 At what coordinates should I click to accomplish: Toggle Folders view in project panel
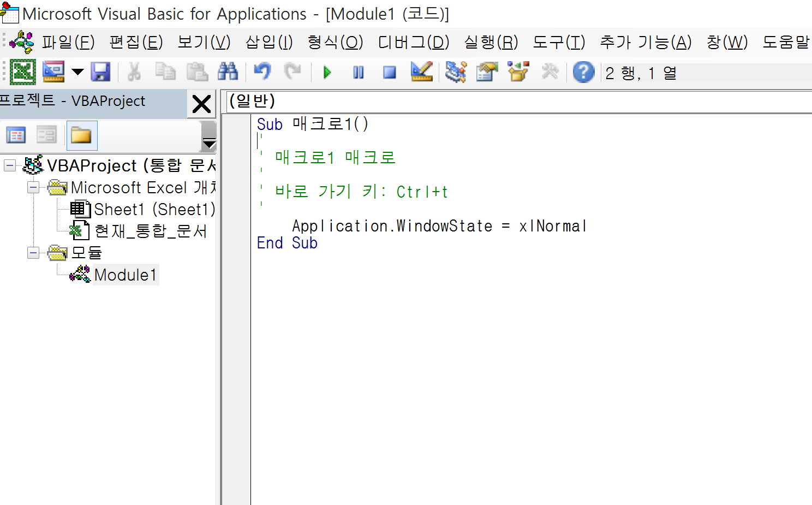pyautogui.click(x=81, y=135)
